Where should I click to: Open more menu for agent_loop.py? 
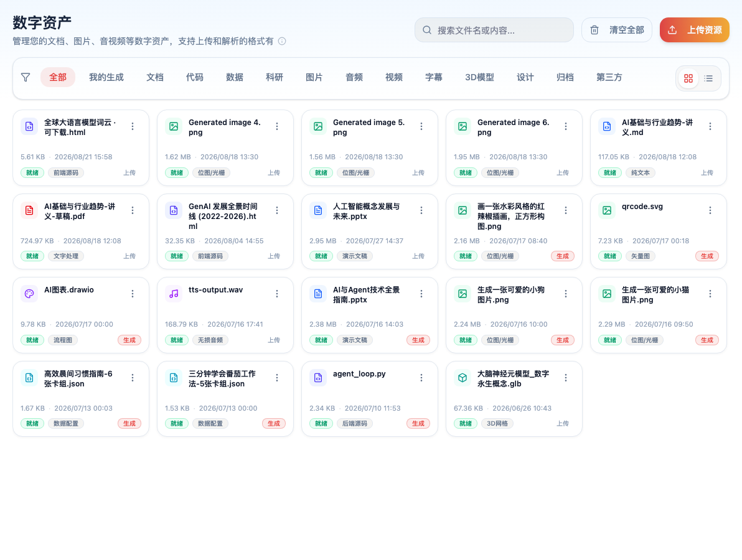[421, 378]
